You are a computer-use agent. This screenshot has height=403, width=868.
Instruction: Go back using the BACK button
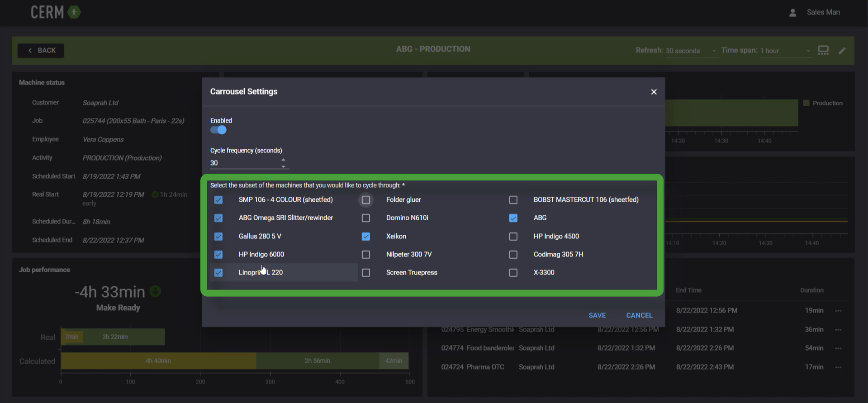(41, 51)
